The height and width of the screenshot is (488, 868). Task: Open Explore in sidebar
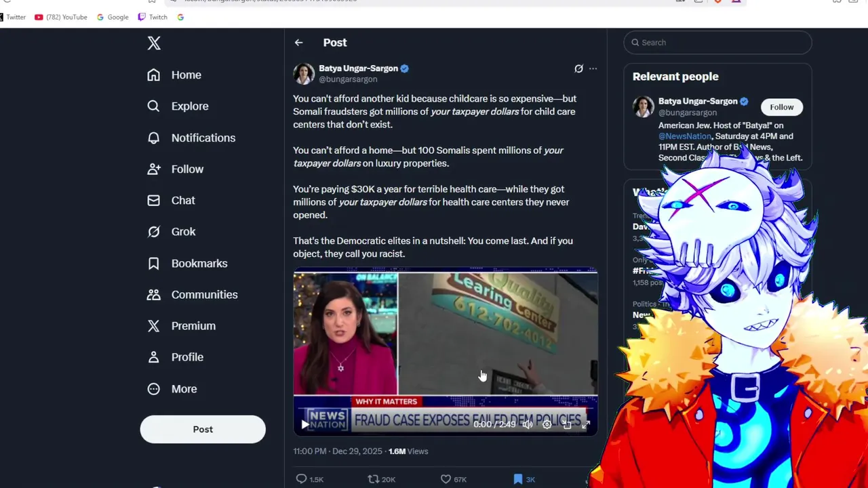pyautogui.click(x=178, y=106)
